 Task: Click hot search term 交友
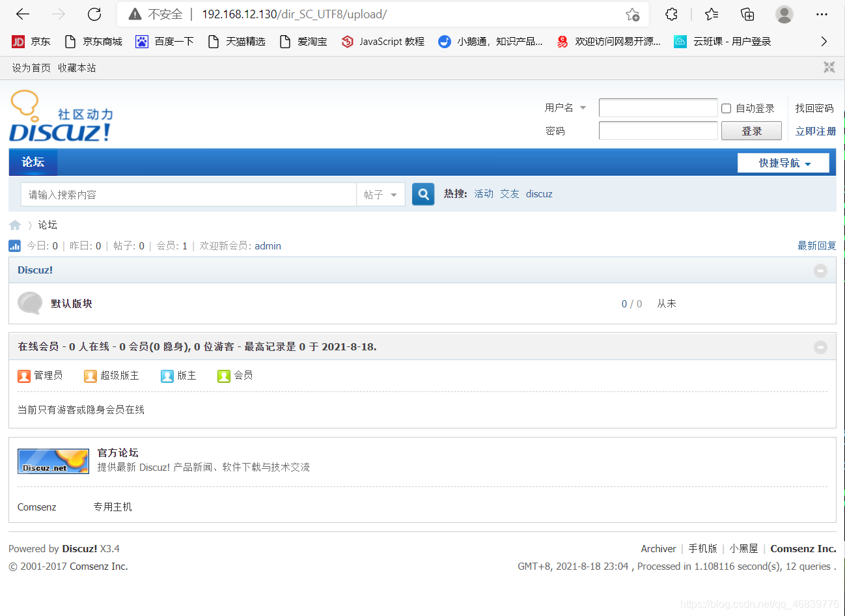510,194
